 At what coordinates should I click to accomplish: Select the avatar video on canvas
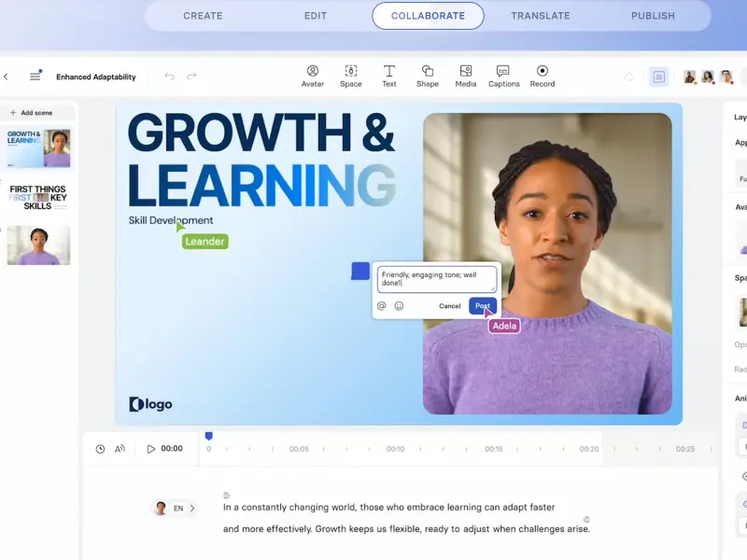click(547, 263)
